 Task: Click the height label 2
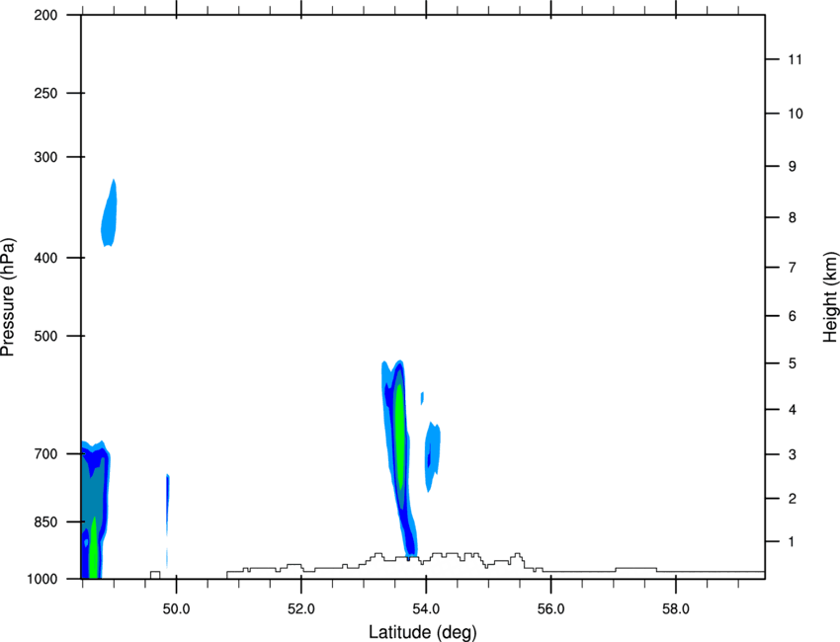793,499
